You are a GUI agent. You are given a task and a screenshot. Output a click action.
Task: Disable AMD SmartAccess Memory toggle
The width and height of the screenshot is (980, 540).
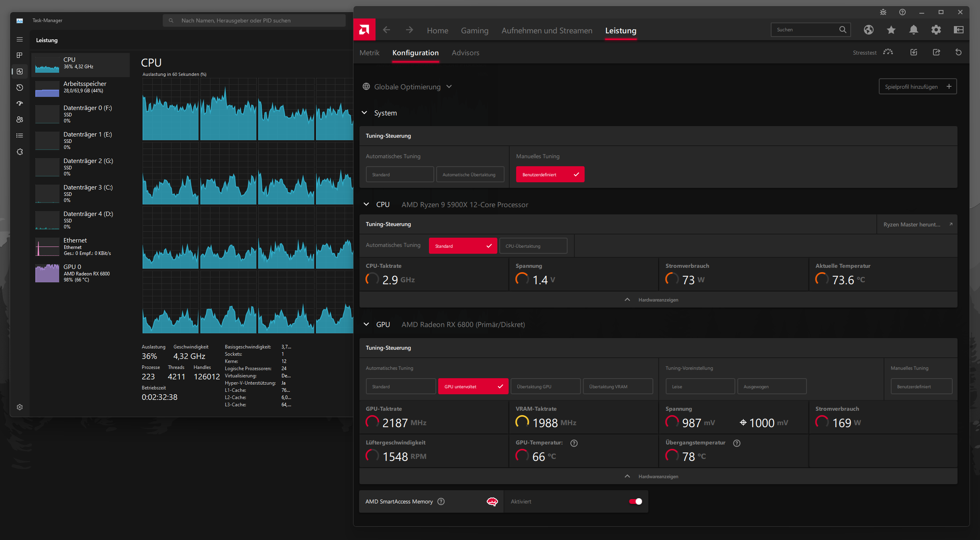click(635, 501)
